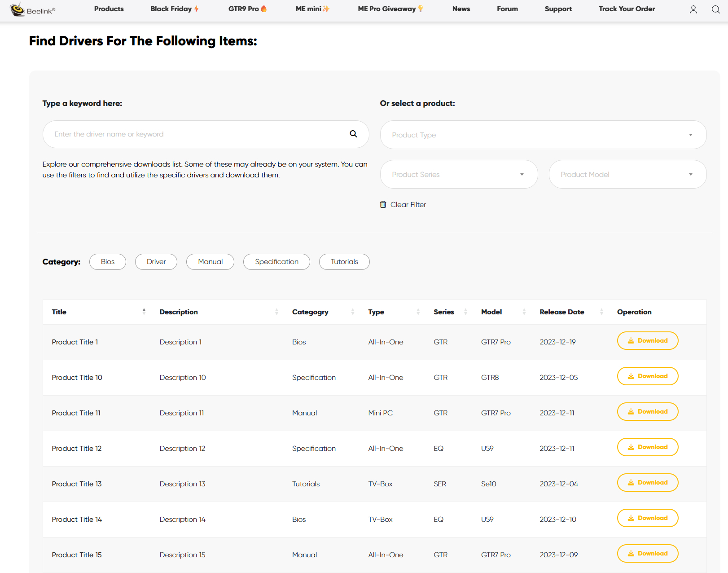Open the user account icon
The width and height of the screenshot is (728, 573).
pos(693,9)
